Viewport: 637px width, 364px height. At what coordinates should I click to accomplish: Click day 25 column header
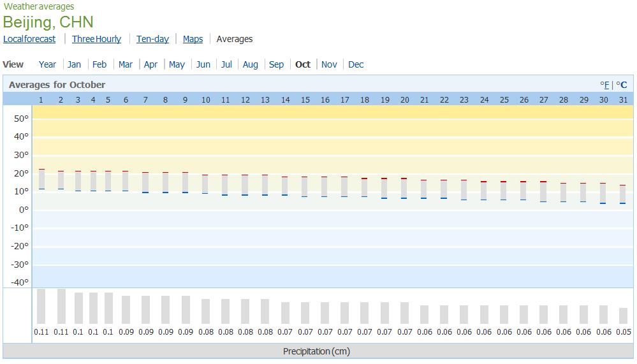[504, 100]
